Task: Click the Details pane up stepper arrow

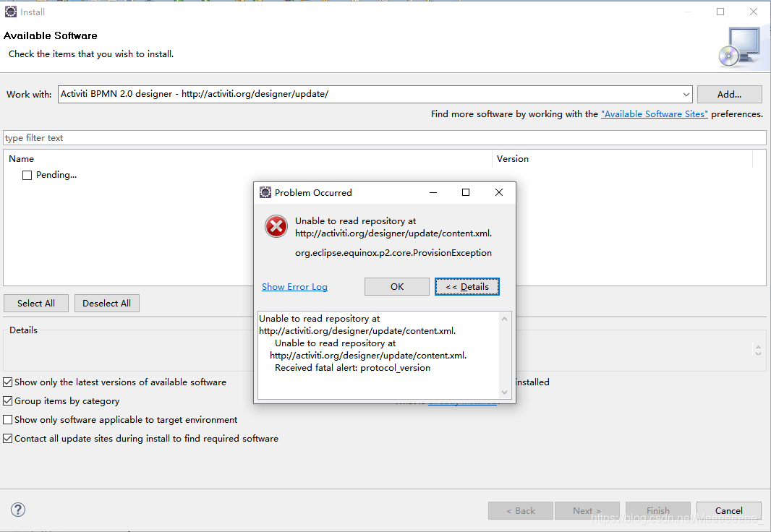Action: point(758,346)
